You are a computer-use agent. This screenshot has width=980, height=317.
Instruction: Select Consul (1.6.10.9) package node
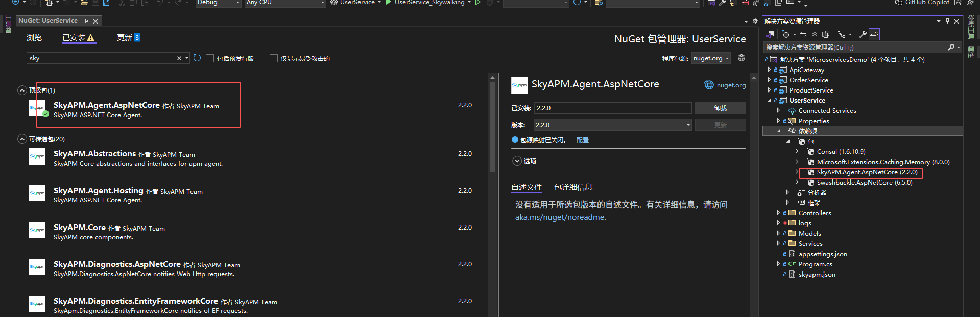tap(841, 152)
